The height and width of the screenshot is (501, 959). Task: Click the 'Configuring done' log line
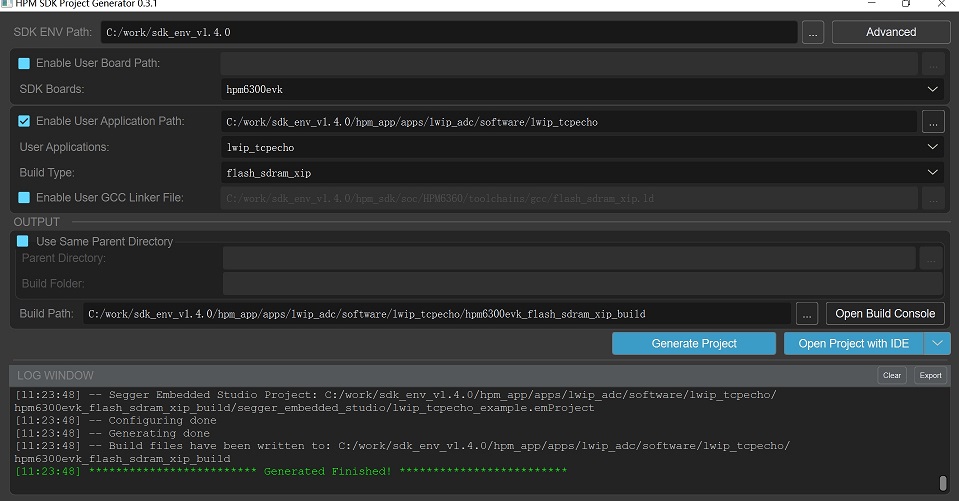coord(116,420)
